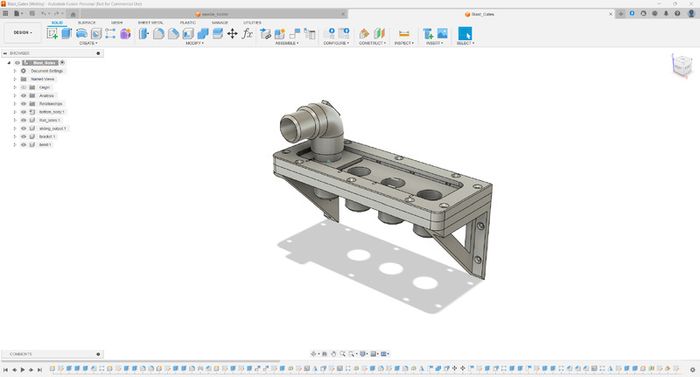Select the Shell tool
This screenshot has height=377, width=700.
click(188, 34)
